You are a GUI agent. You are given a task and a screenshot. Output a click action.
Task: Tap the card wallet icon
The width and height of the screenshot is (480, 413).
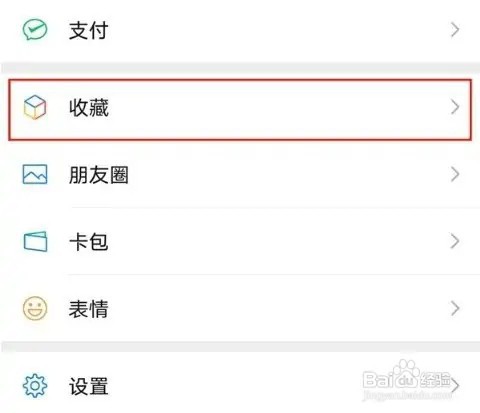click(35, 241)
